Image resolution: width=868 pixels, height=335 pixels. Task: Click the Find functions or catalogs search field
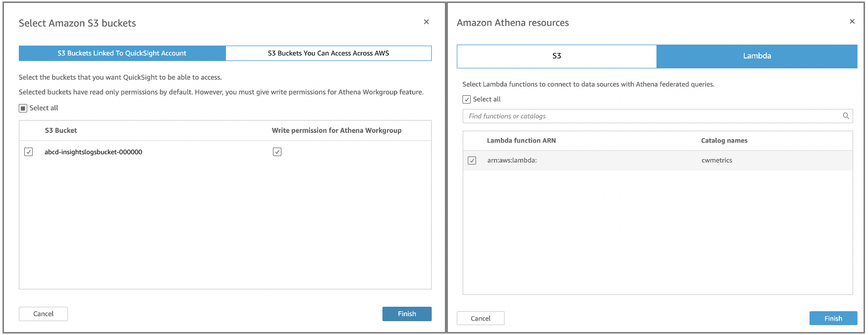(649, 116)
